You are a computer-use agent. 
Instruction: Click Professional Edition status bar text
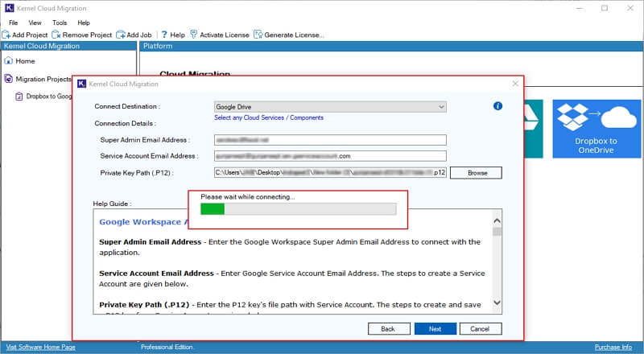coord(167,347)
